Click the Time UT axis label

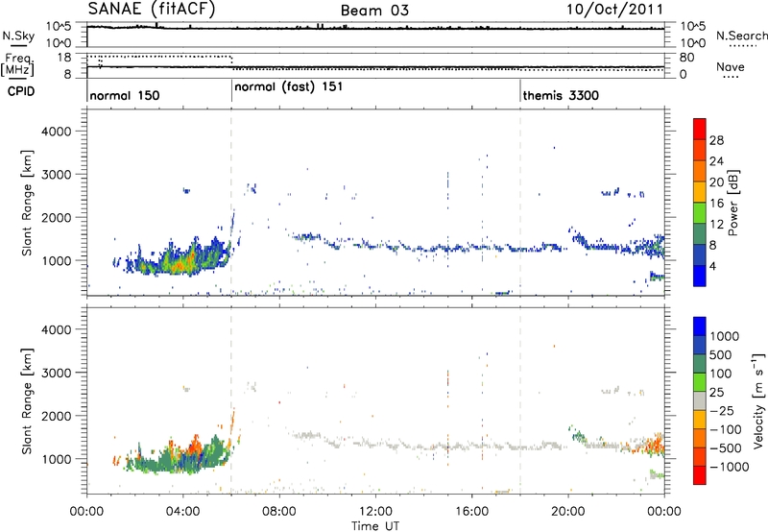click(x=375, y=525)
